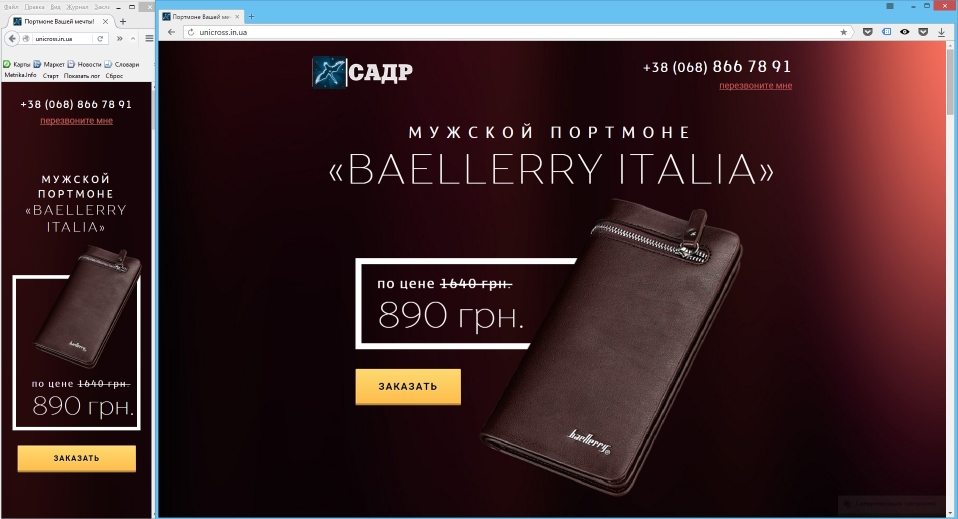
Task: Click the САДР logo on the page
Action: (x=362, y=73)
